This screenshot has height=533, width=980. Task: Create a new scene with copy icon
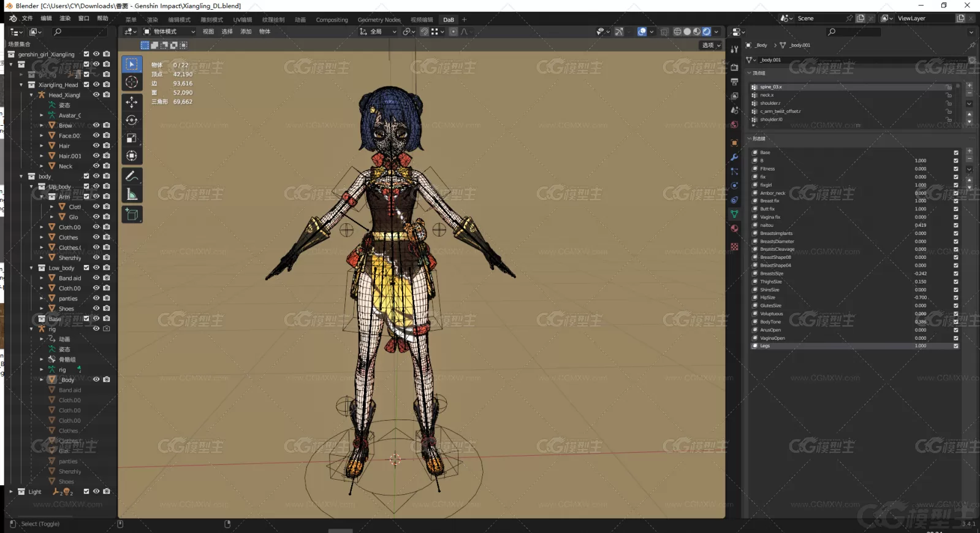(x=860, y=18)
